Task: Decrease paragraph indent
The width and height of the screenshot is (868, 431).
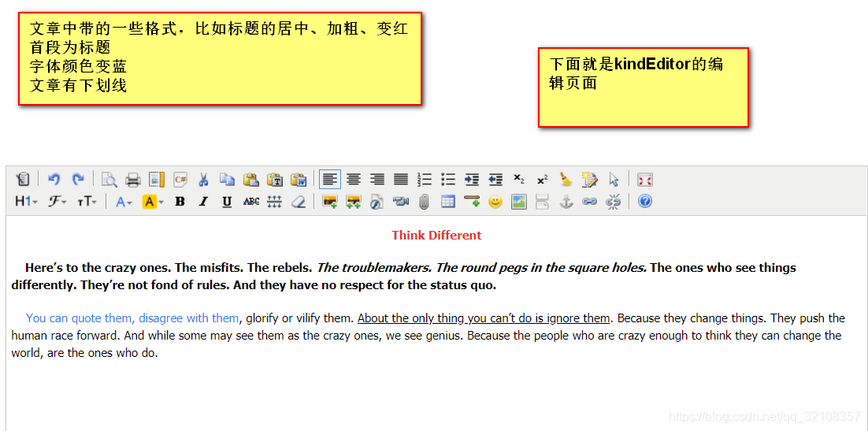Action: [x=495, y=180]
